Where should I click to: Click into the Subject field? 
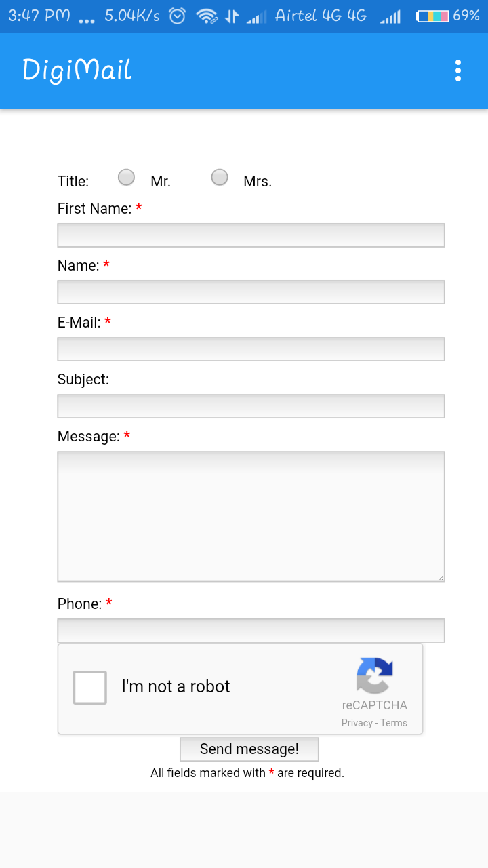tap(251, 406)
